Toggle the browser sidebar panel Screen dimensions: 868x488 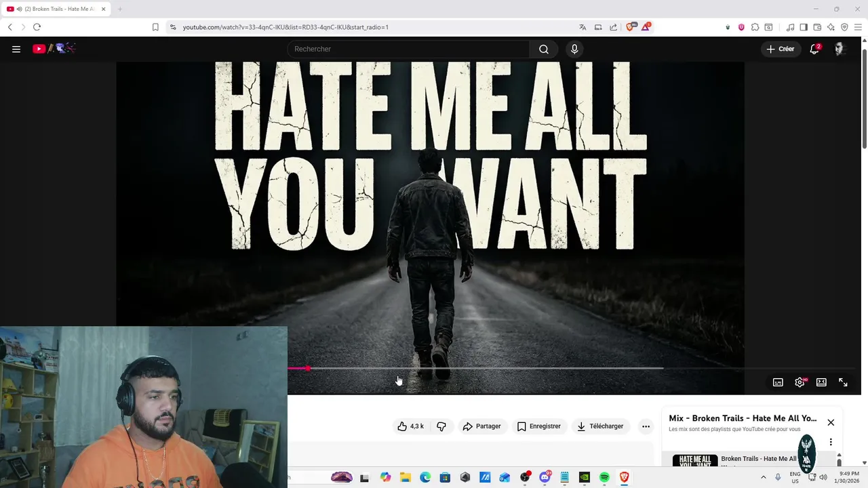tap(804, 27)
